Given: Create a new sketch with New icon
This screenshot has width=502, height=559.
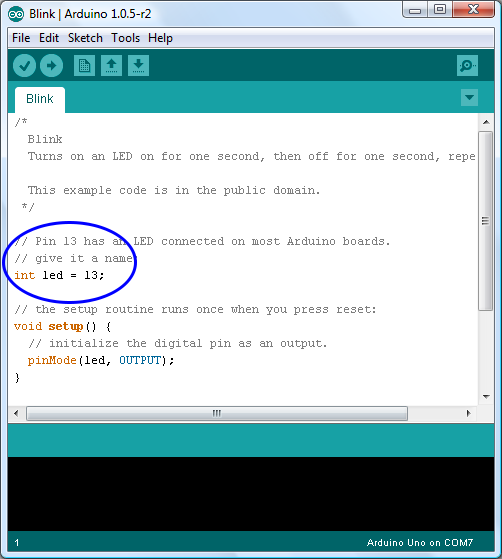Looking at the screenshot, I should (x=84, y=66).
